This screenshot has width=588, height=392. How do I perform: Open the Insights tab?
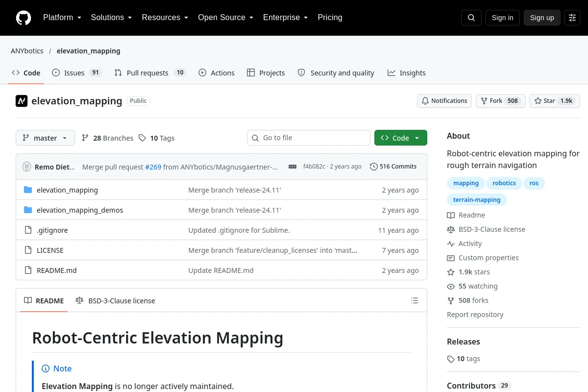click(x=407, y=73)
